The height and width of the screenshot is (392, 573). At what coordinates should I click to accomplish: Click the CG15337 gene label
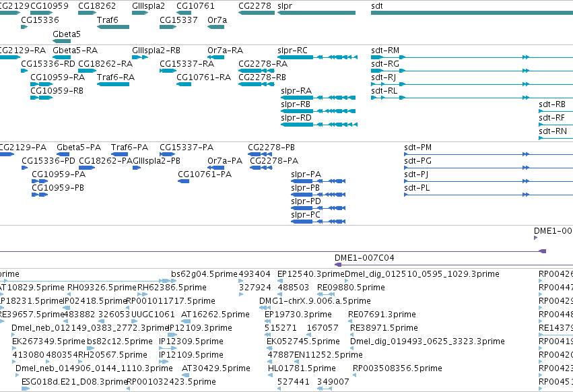178,20
